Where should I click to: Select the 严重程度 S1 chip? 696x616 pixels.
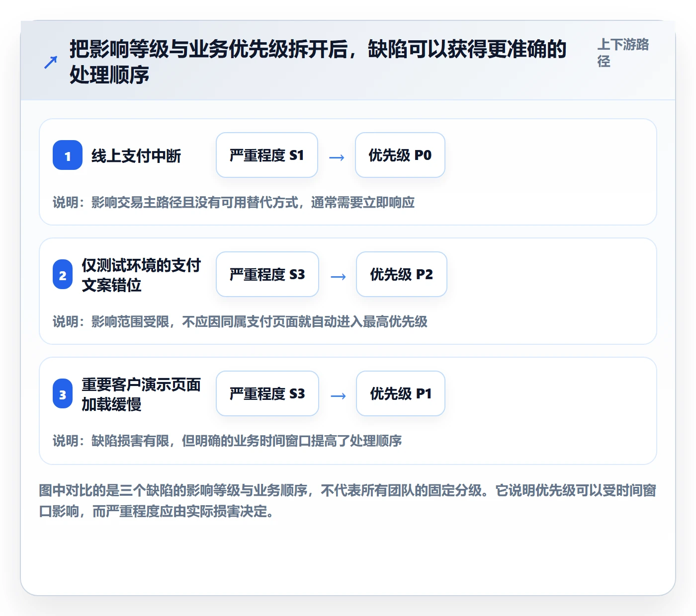(x=267, y=155)
